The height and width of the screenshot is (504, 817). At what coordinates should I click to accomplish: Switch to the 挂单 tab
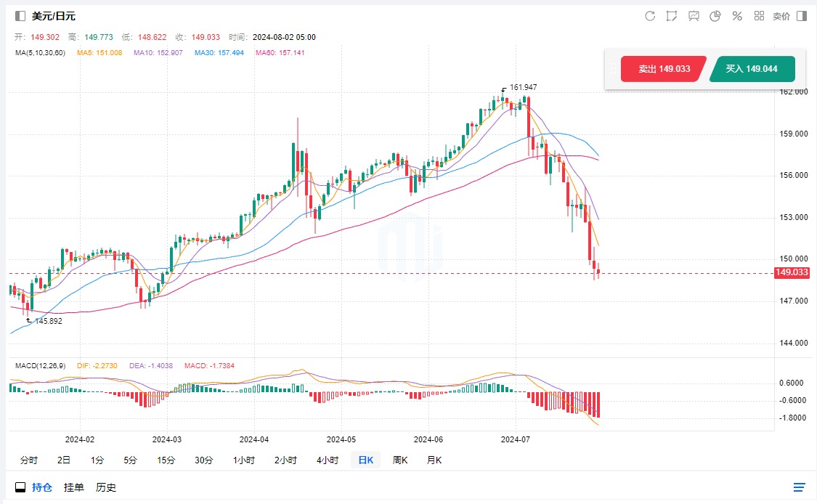coord(73,487)
